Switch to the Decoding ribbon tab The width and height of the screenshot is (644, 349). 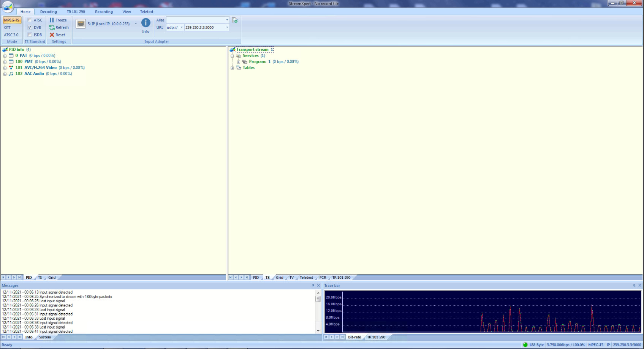coord(48,12)
